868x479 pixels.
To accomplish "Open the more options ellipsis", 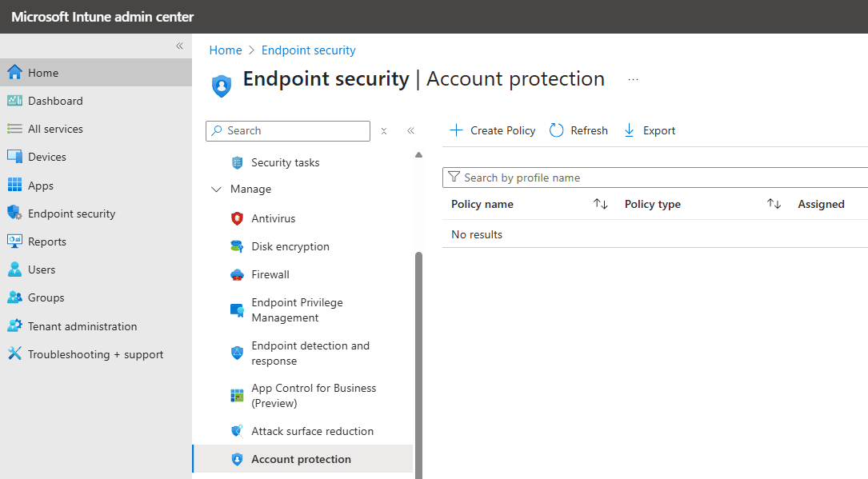I will (x=634, y=80).
